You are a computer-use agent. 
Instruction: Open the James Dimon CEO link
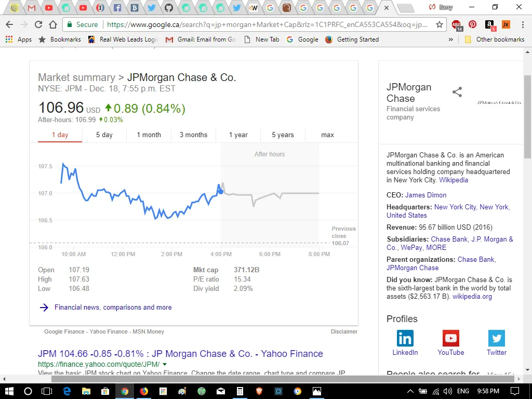click(426, 195)
